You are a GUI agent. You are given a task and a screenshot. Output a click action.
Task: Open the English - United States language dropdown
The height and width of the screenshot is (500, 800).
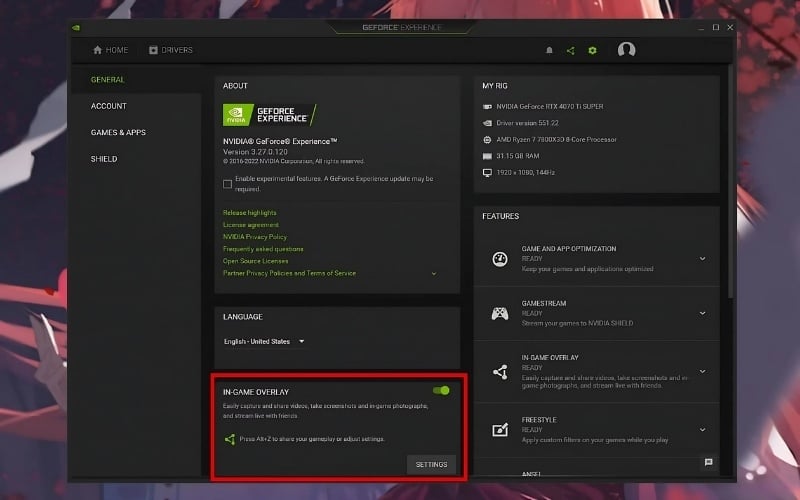coord(264,341)
